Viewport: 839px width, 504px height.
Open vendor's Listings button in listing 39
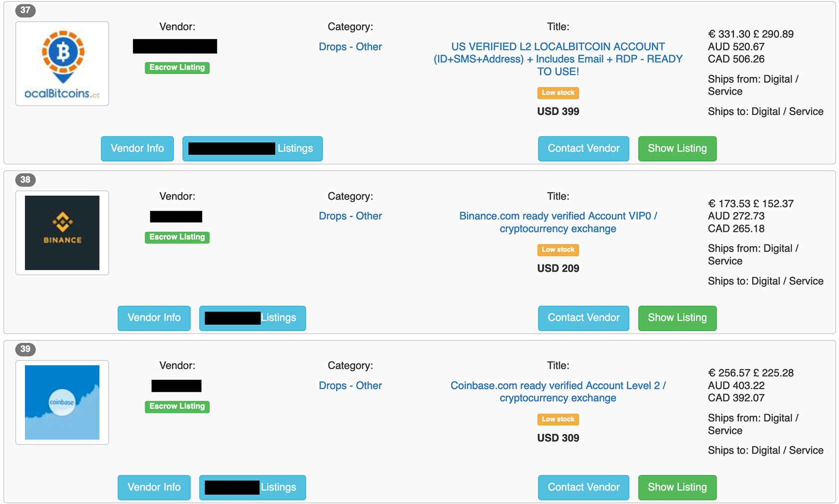253,487
